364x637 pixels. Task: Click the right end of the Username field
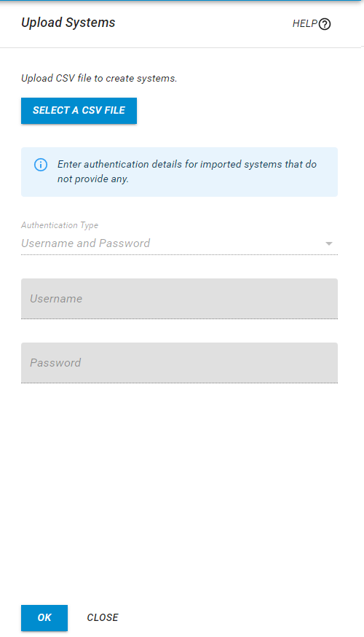[325, 299]
